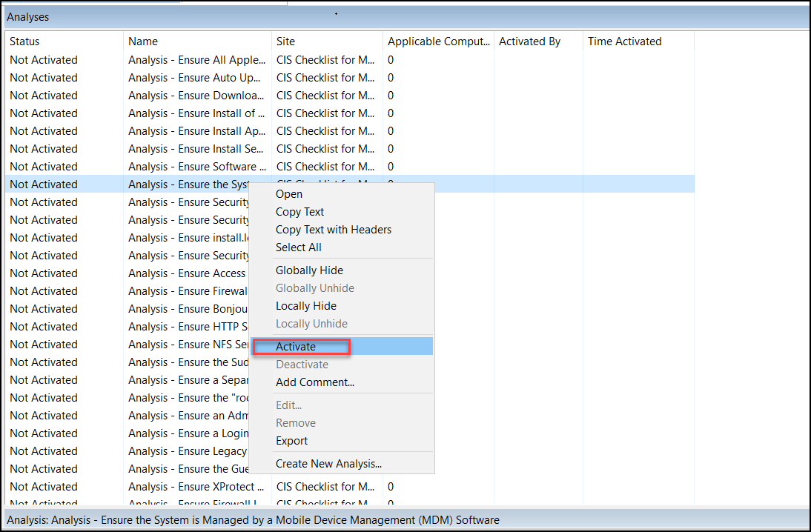The width and height of the screenshot is (811, 532).
Task: Choose Copy Text with Headers
Action: tap(334, 229)
